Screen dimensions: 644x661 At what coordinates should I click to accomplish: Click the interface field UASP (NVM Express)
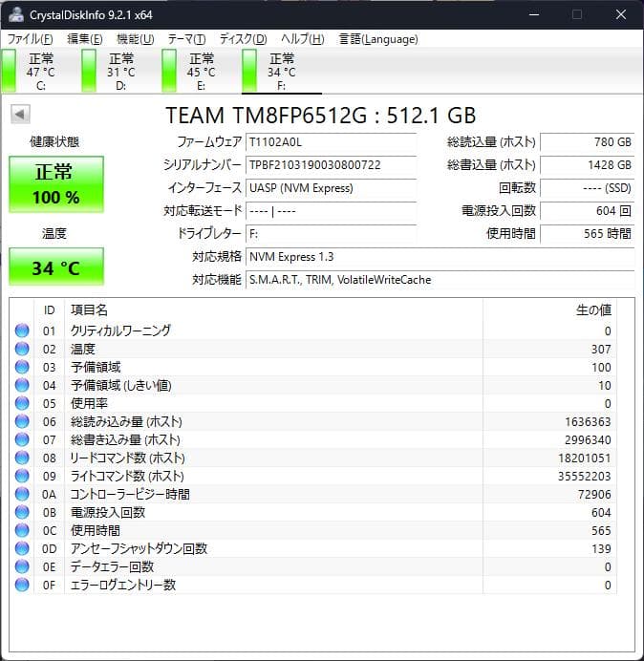(331, 188)
